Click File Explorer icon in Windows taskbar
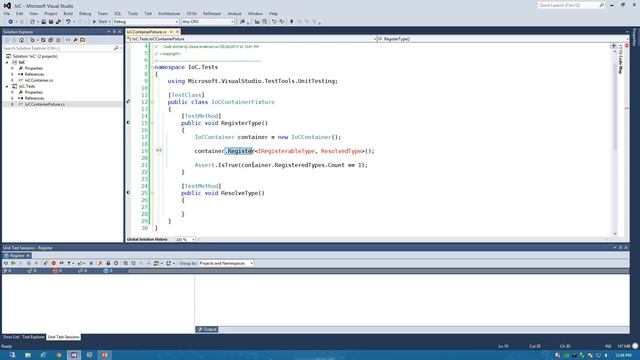The image size is (640, 360). click(x=28, y=355)
